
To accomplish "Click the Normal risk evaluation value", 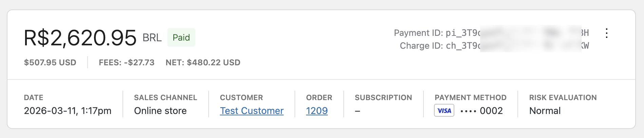I will [x=545, y=111].
